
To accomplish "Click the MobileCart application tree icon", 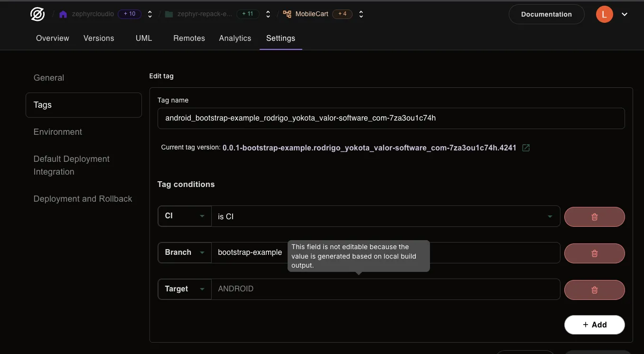I will pos(287,14).
